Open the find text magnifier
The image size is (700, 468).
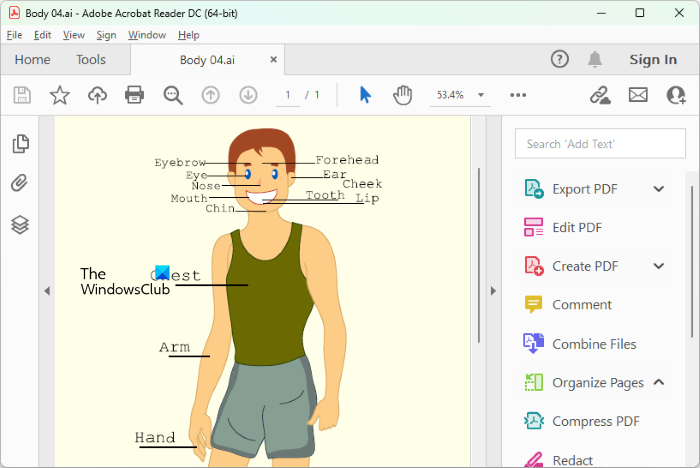click(173, 95)
